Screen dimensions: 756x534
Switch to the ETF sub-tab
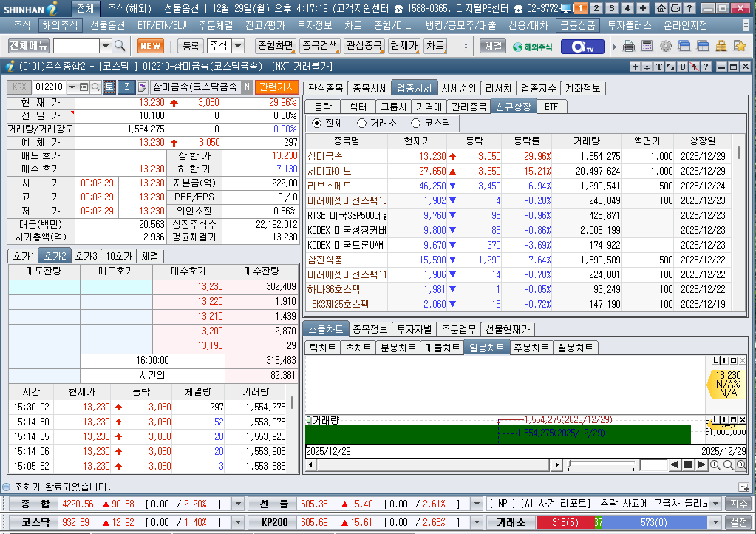click(x=551, y=107)
